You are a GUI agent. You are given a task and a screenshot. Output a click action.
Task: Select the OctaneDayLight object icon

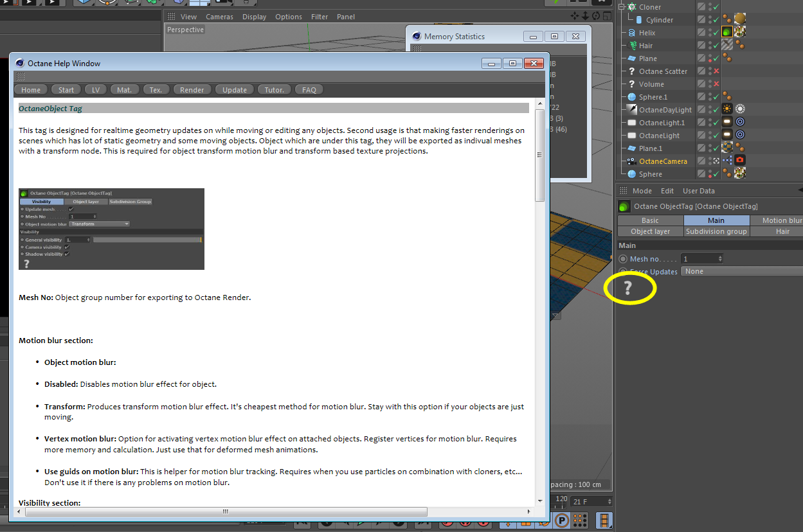(x=632, y=110)
